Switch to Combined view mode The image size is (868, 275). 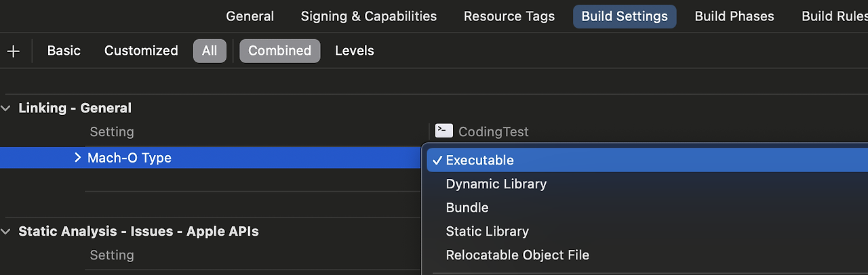(x=279, y=51)
